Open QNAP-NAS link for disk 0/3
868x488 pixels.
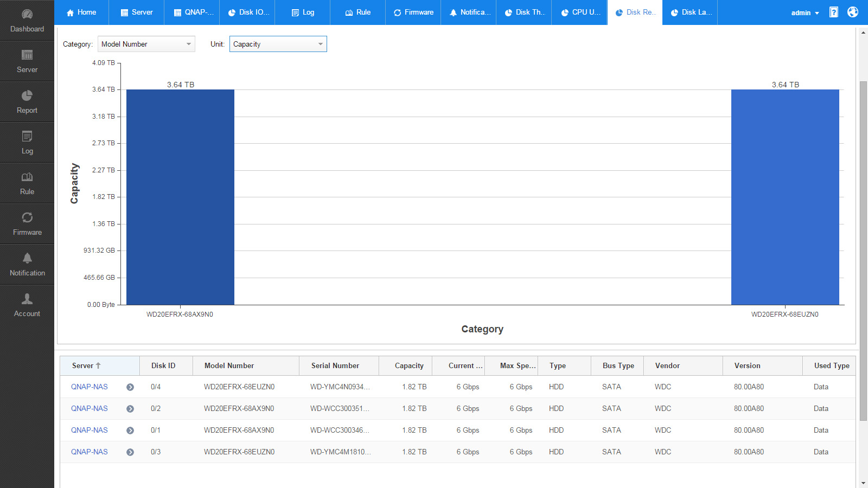tap(90, 452)
